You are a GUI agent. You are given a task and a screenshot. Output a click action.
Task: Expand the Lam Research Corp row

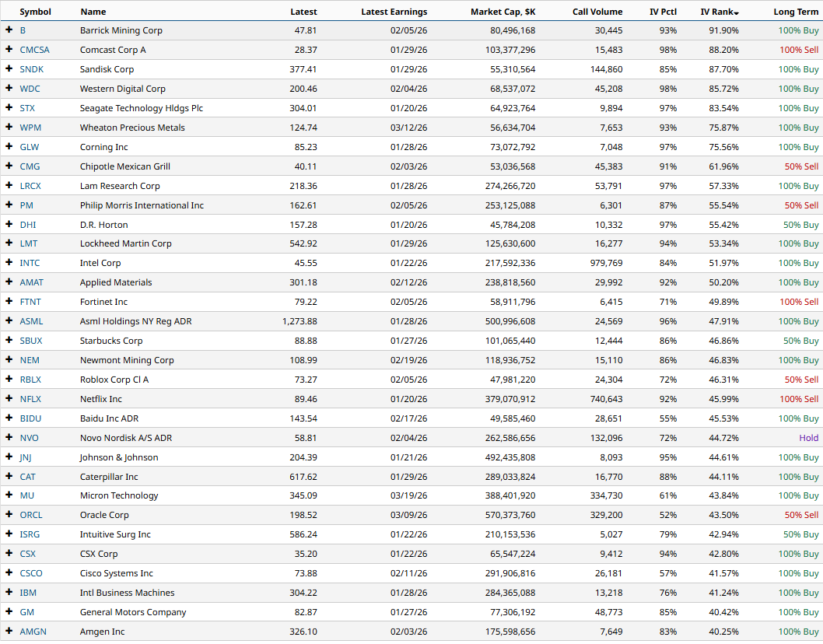tap(9, 185)
